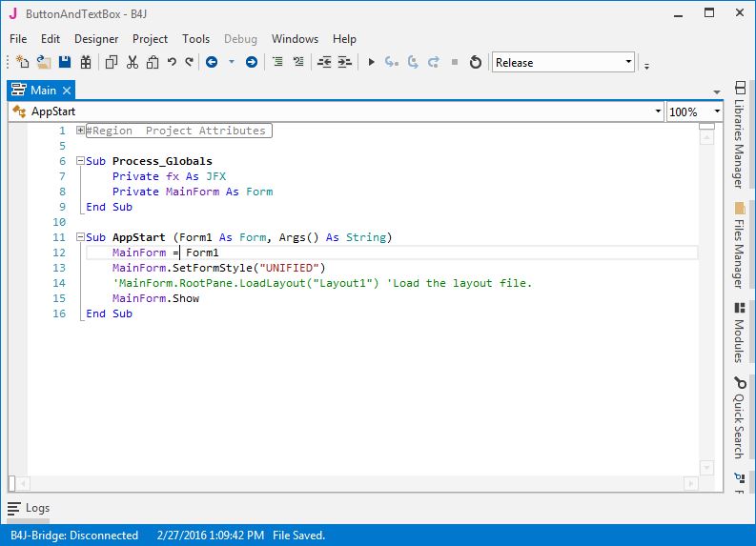Click the horizontal scrollbar right arrow
The image size is (756, 546).
pyautogui.click(x=691, y=483)
